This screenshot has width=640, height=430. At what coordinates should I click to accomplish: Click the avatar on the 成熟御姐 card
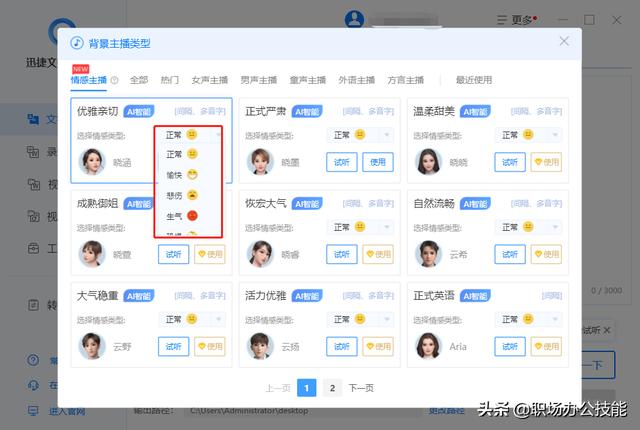point(92,254)
